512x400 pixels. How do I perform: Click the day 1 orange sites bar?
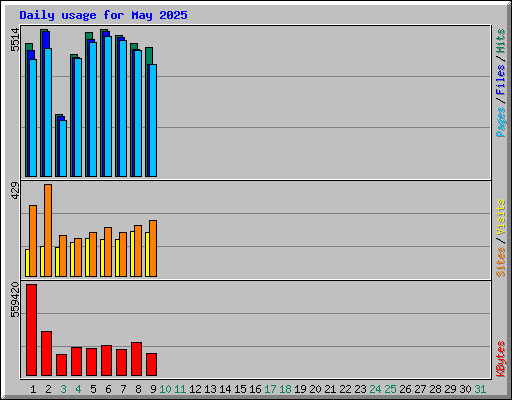[x=33, y=241]
